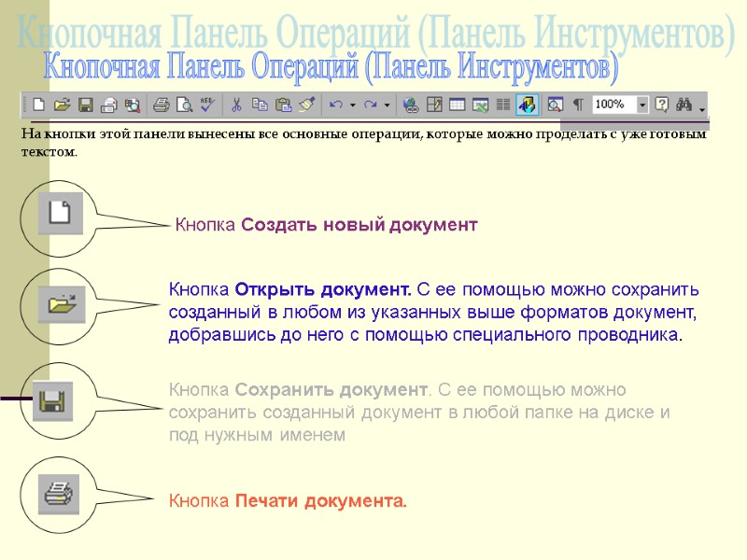Image resolution: width=747 pixels, height=560 pixels.
Task: Click the sentence starting 'На кнопки этой панели'
Action: [x=364, y=143]
